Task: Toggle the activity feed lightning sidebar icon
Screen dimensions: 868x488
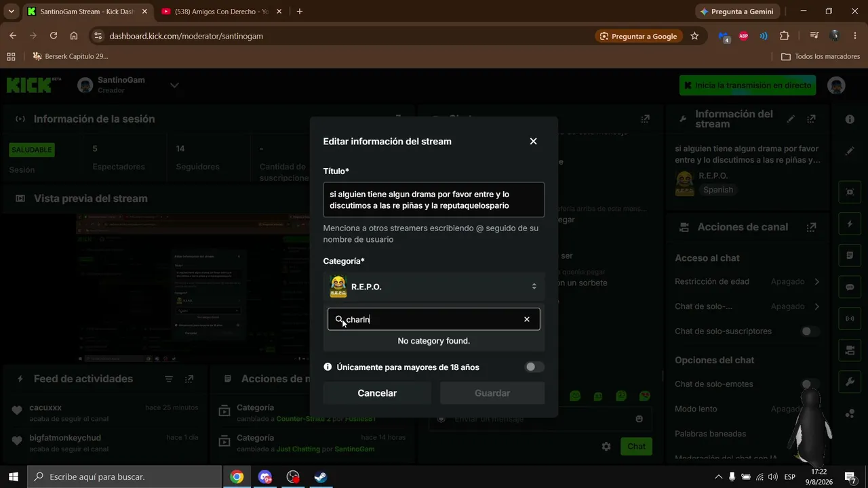Action: [850, 224]
